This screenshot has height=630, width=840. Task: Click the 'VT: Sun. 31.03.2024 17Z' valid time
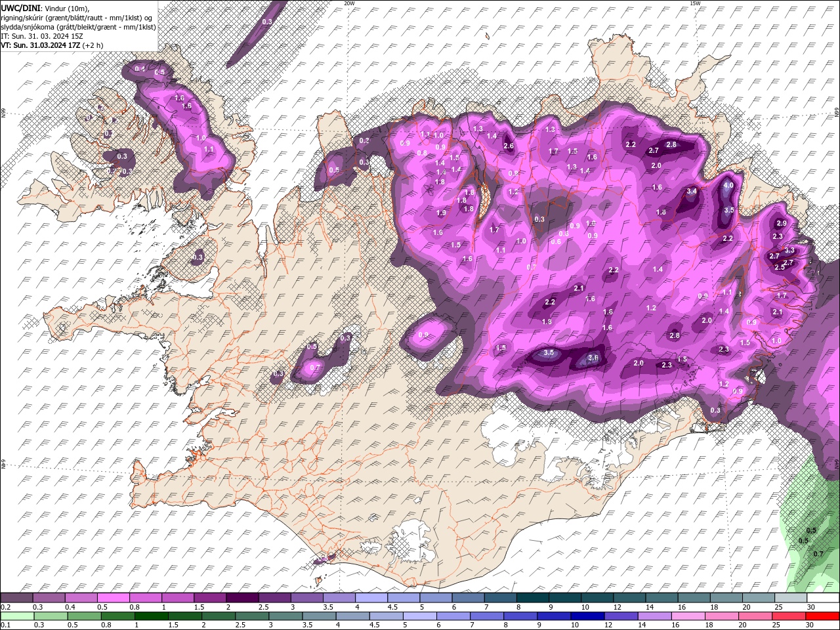[x=41, y=45]
